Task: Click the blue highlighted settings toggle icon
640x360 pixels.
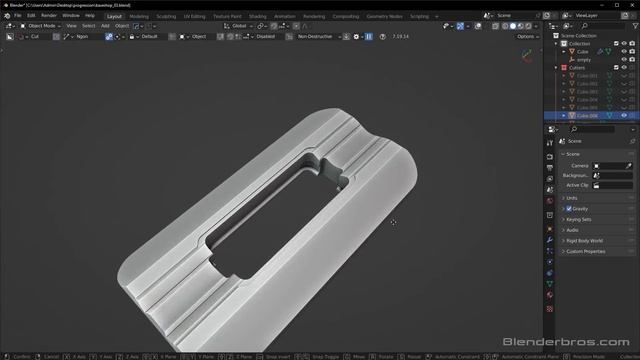Action: [109, 36]
